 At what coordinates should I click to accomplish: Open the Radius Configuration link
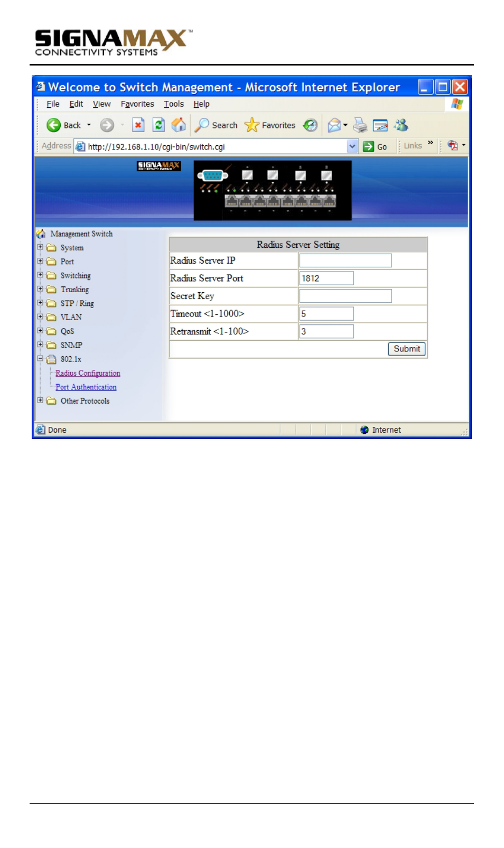88,373
